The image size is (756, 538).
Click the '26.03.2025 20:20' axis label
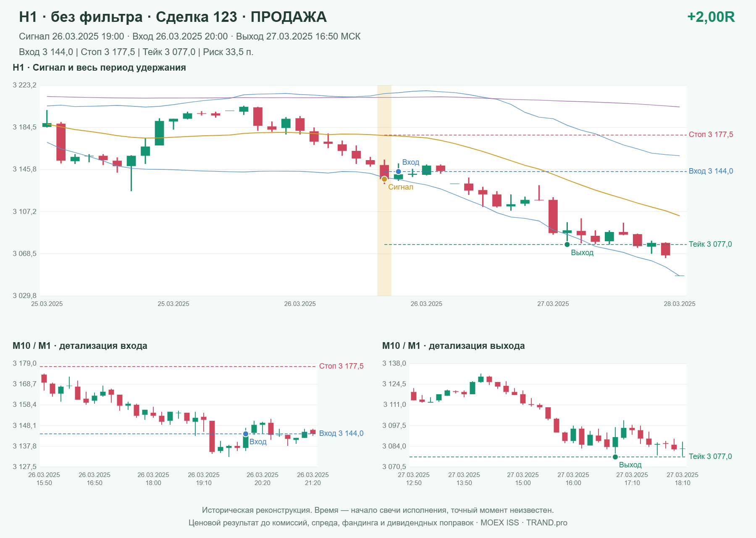(x=262, y=479)
